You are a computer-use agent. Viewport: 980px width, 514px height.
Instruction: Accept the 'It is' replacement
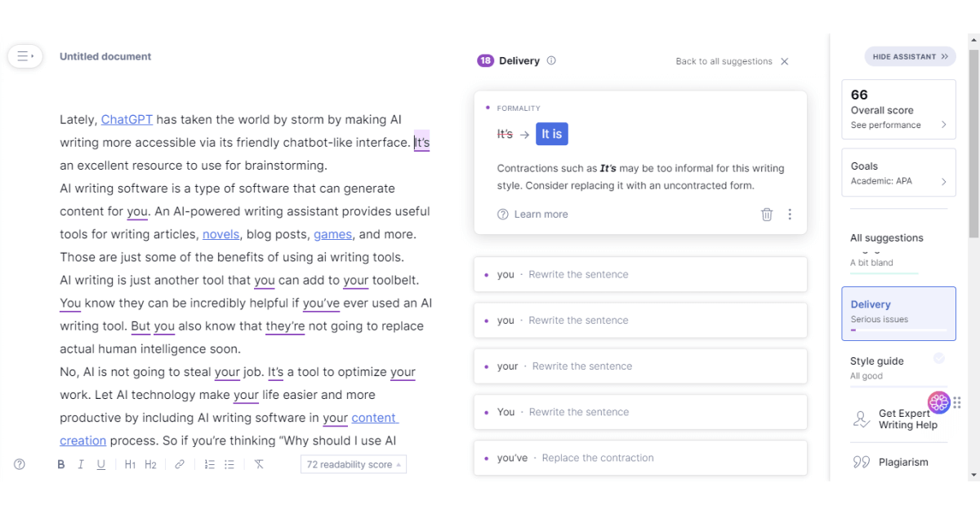pos(552,134)
